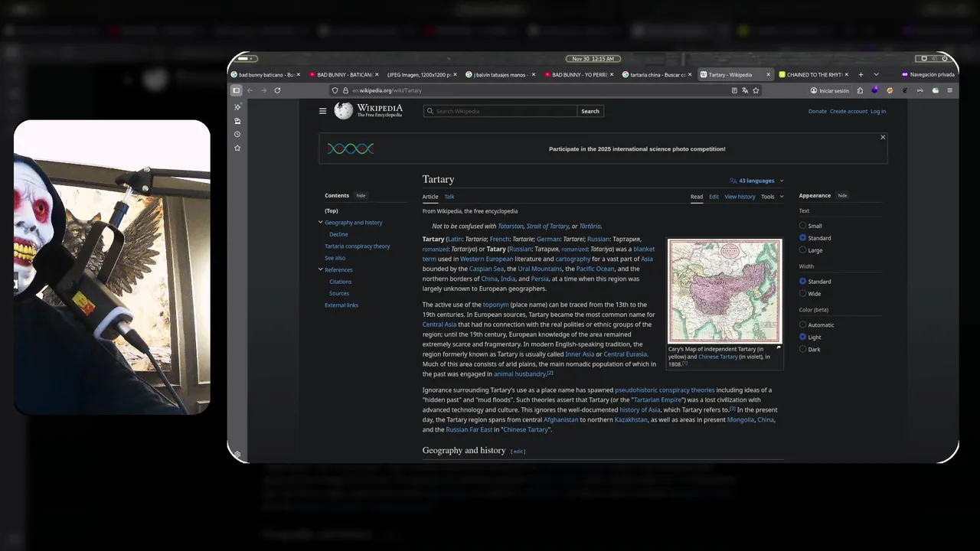Bookmark this page with the star icon
The height and width of the screenshot is (551, 980).
pos(756,90)
